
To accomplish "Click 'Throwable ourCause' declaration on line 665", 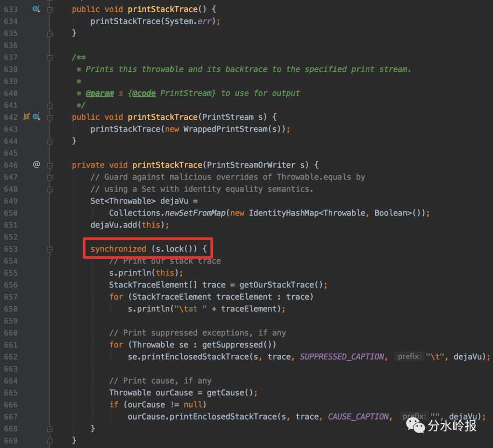I will coord(151,393).
